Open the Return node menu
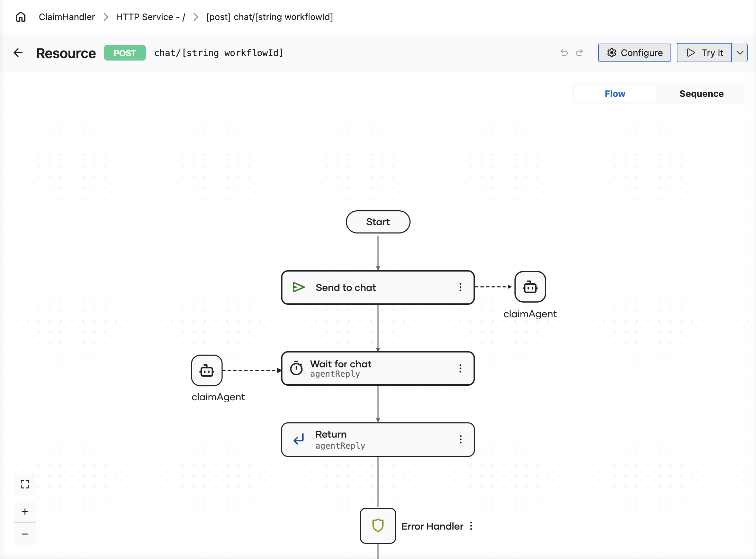 pyautogui.click(x=461, y=439)
